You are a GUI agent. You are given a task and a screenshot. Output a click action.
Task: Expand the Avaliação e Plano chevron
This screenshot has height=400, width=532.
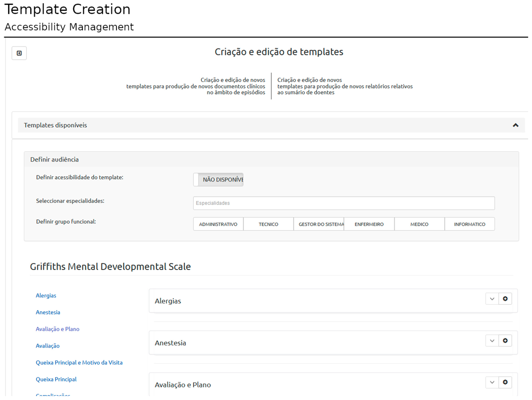click(x=492, y=382)
